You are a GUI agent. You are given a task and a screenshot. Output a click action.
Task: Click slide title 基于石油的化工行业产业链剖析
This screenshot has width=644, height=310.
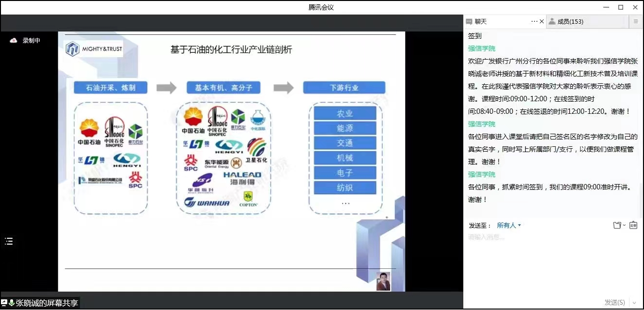231,50
